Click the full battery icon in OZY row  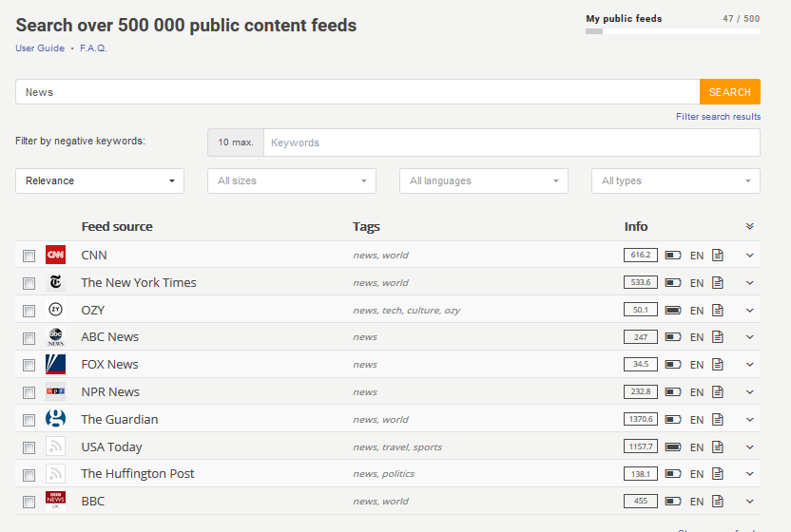(673, 310)
